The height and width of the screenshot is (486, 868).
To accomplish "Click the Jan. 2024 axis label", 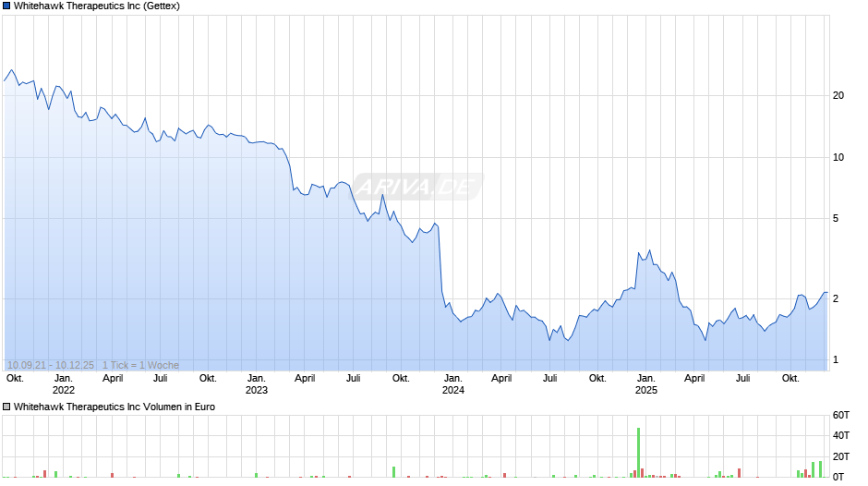I will pos(452,384).
